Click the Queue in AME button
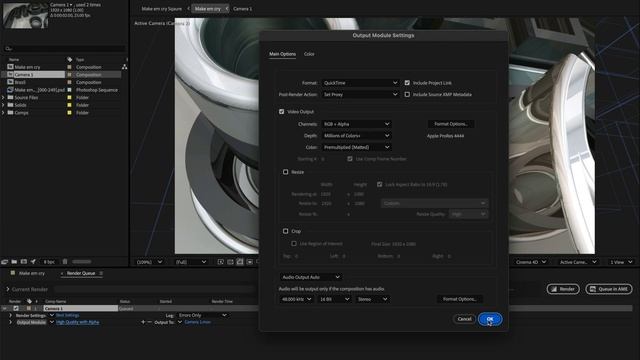Image resolution: width=640 pixels, height=360 pixels. pos(609,289)
